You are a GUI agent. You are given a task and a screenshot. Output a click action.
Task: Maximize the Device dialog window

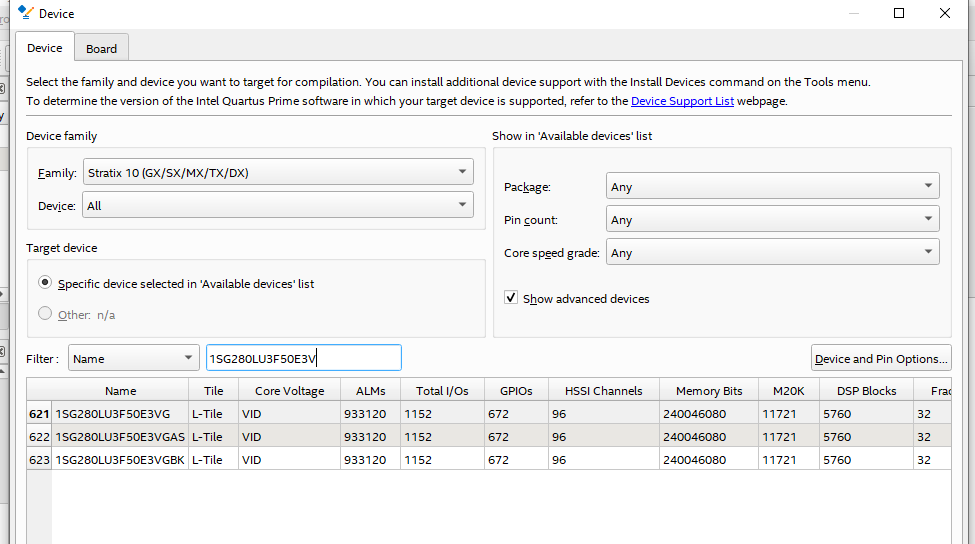point(899,13)
